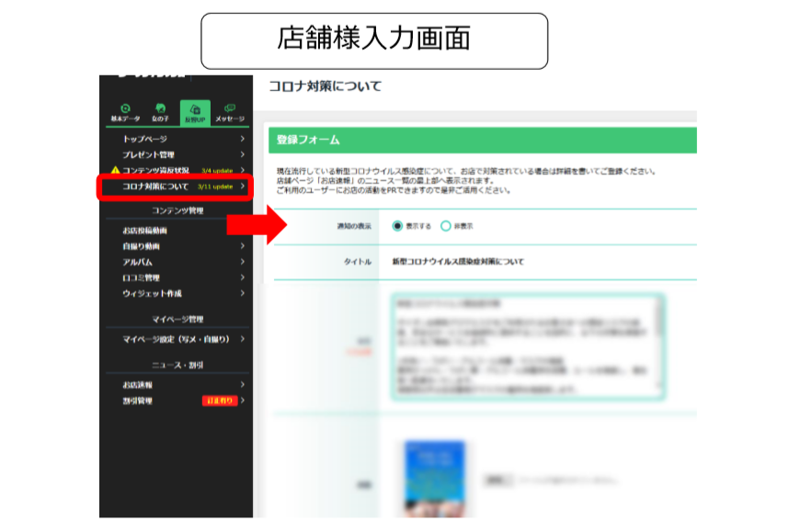
Task: Click inside the blurred body text area
Action: pyautogui.click(x=524, y=346)
